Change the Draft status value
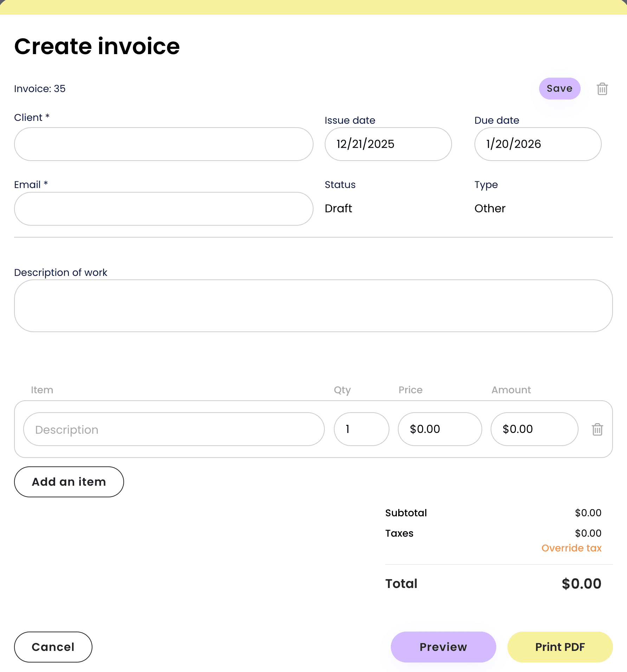Image resolution: width=627 pixels, height=672 pixels. click(x=338, y=208)
